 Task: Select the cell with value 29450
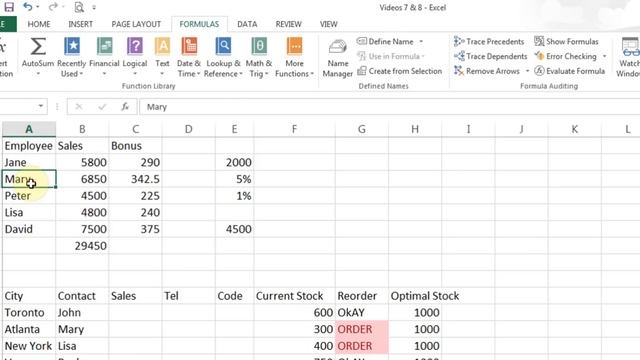pos(82,246)
